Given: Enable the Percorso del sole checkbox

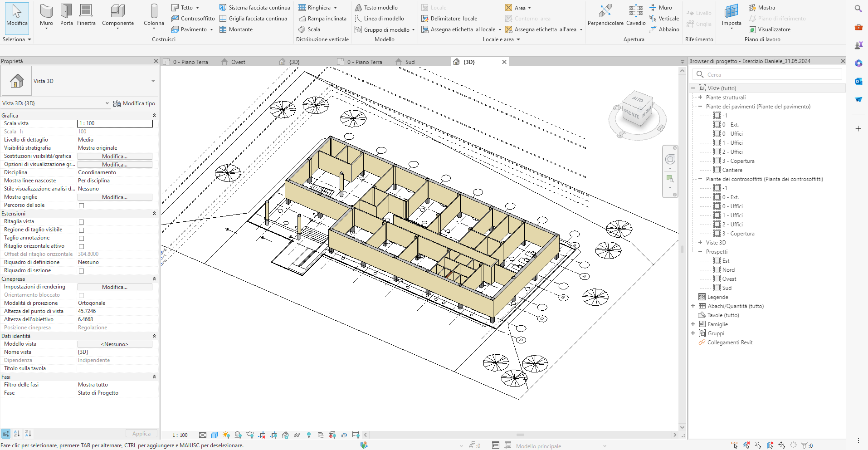Looking at the screenshot, I should (x=82, y=205).
